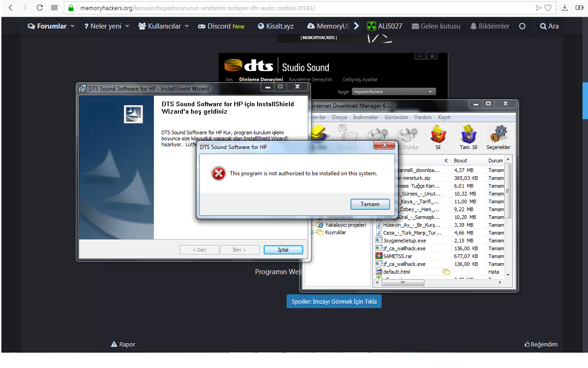Click the folder icon in default.html row
Viewport: 588px width, 368px height.
(446, 272)
